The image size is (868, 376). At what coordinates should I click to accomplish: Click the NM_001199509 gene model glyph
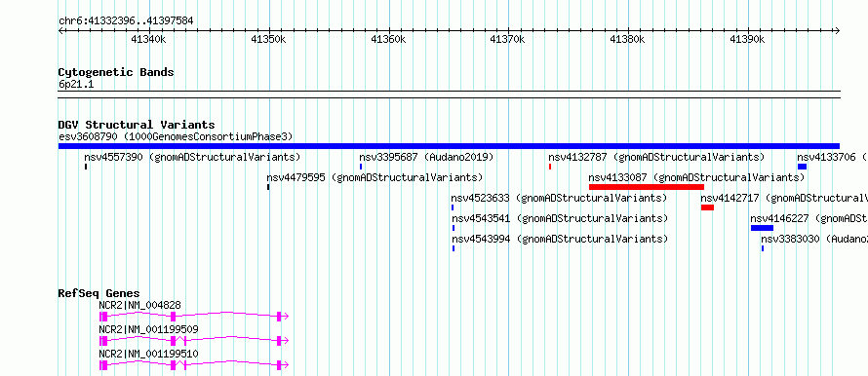click(194, 341)
